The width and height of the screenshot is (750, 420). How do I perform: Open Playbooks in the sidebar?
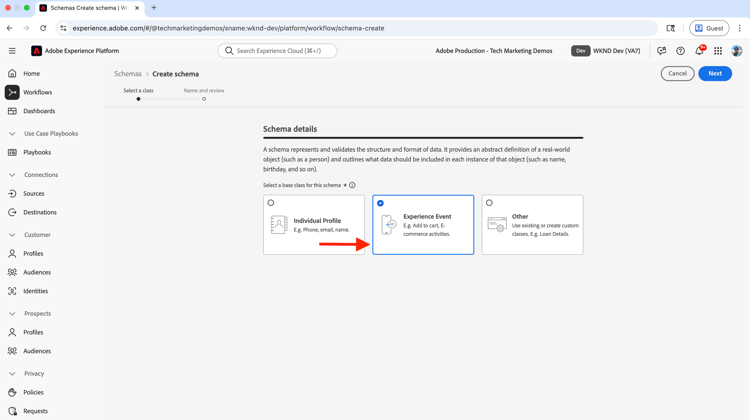37,152
